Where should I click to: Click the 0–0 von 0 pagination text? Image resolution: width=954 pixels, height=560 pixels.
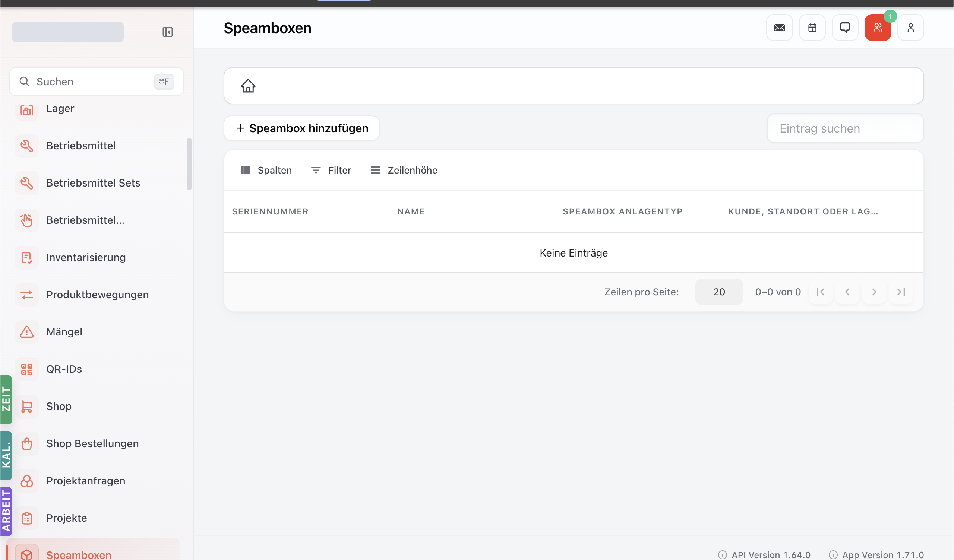coord(778,292)
